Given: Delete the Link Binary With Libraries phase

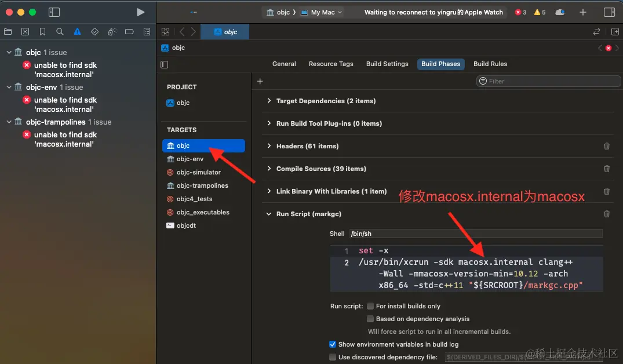Looking at the screenshot, I should coord(607,191).
